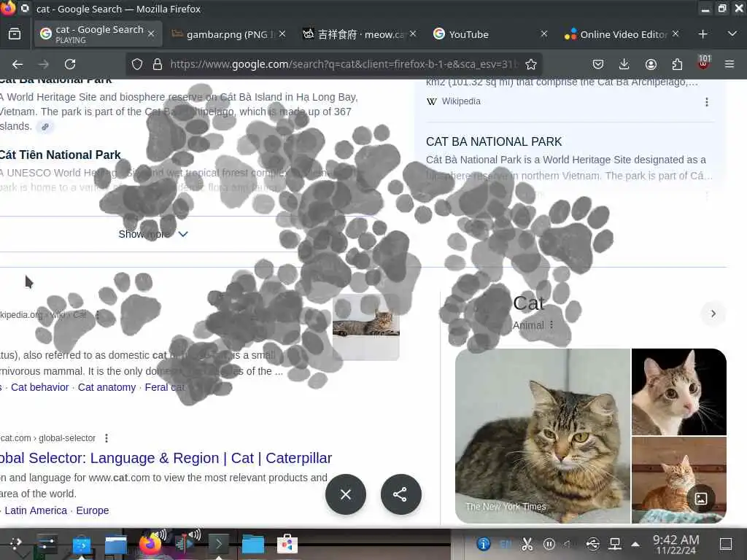Close the gambar.png tab
747x560 pixels.
coord(282,34)
